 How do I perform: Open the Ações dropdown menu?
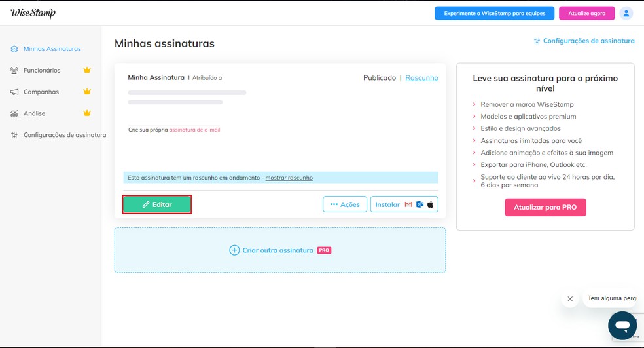pos(345,204)
